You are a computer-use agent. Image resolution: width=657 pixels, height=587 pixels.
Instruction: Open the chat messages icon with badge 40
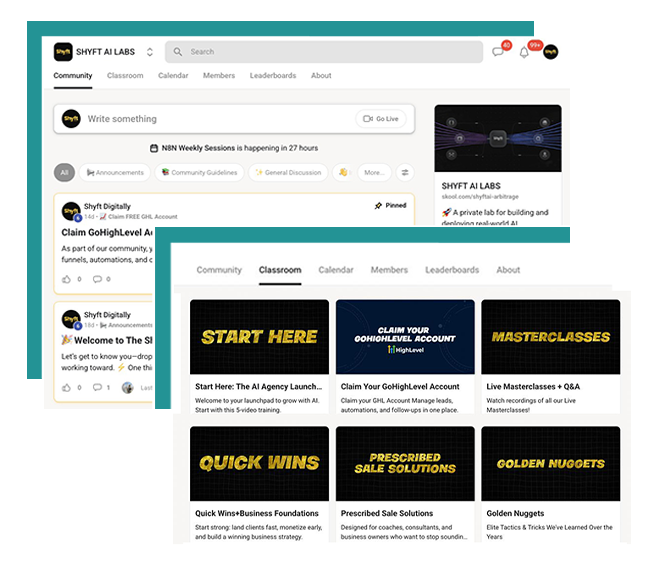coord(498,52)
